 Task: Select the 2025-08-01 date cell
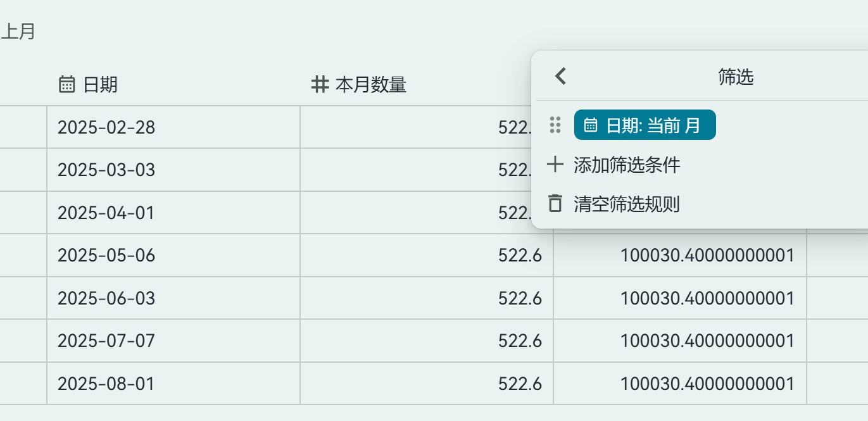106,384
